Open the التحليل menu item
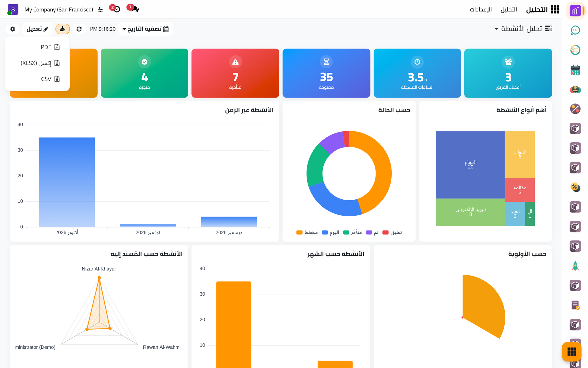Screen dimensions: 588x368 [509, 10]
